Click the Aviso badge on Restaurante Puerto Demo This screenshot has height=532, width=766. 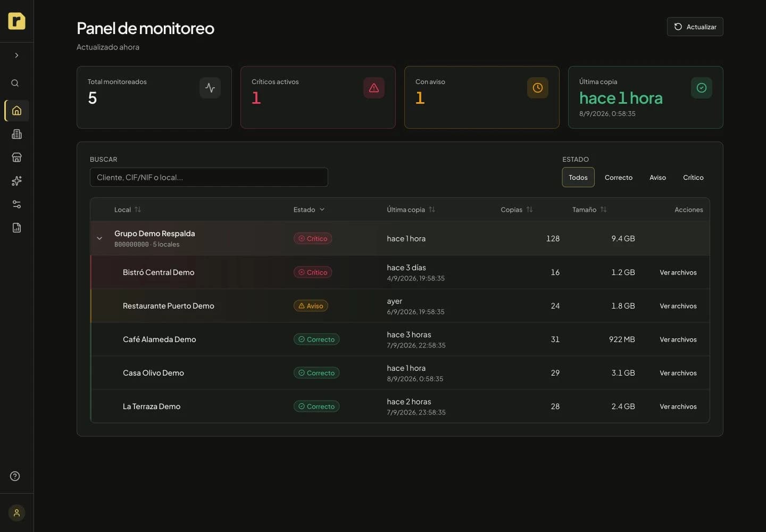click(311, 306)
